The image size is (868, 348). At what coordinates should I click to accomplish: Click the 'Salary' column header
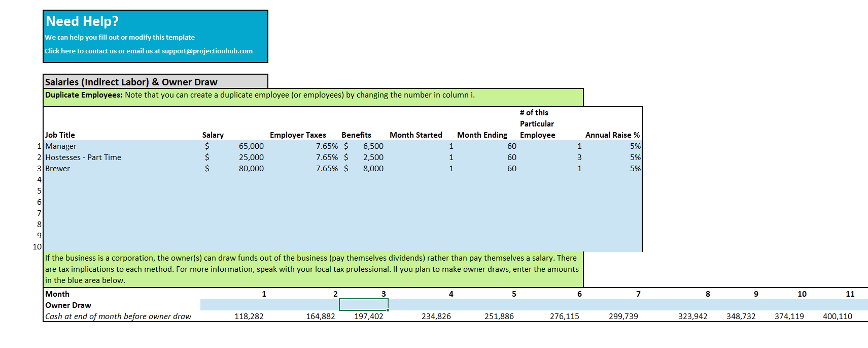pos(213,135)
